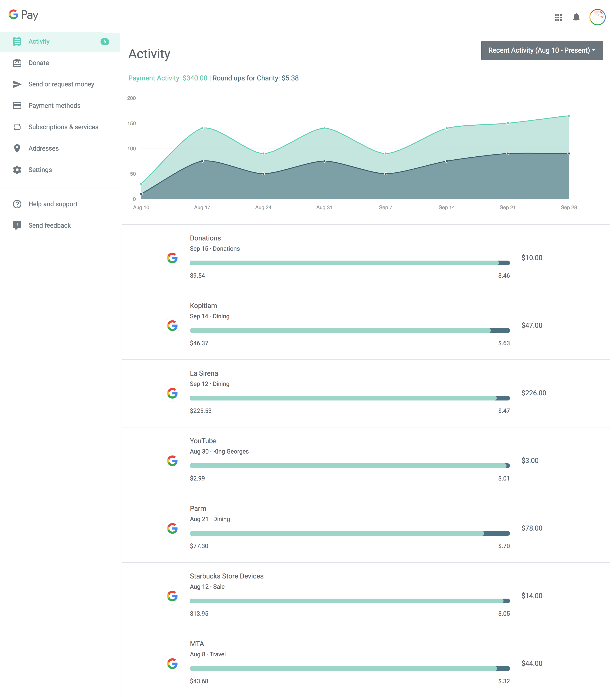616x697 pixels.
Task: Open the notifications bell
Action: [576, 17]
